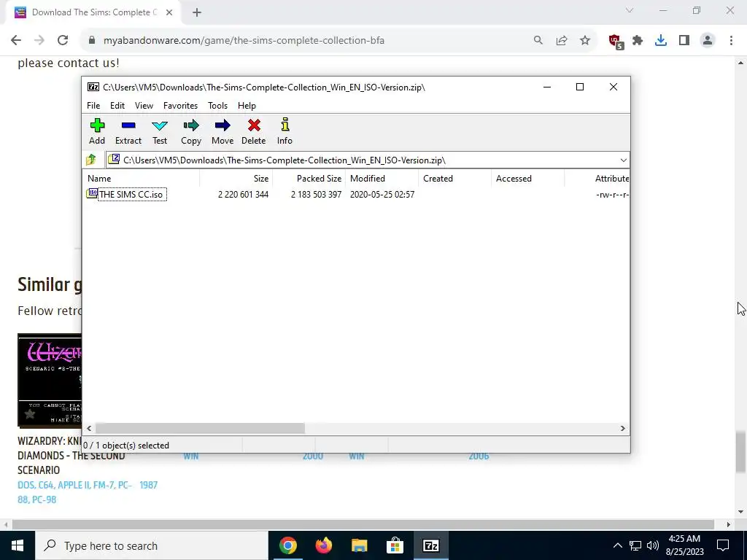Sort by the Name column header
747x560 pixels.
pyautogui.click(x=142, y=179)
